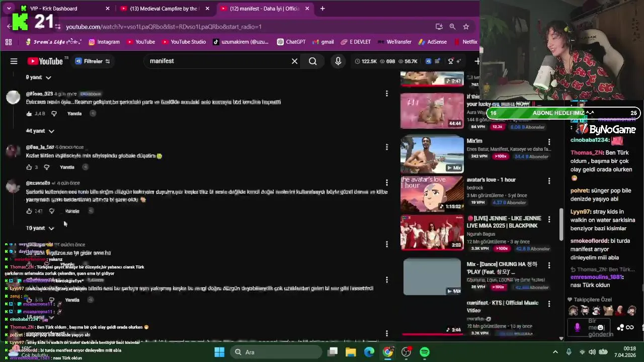Open options for avatar's love - 1 hour

[x=549, y=180]
